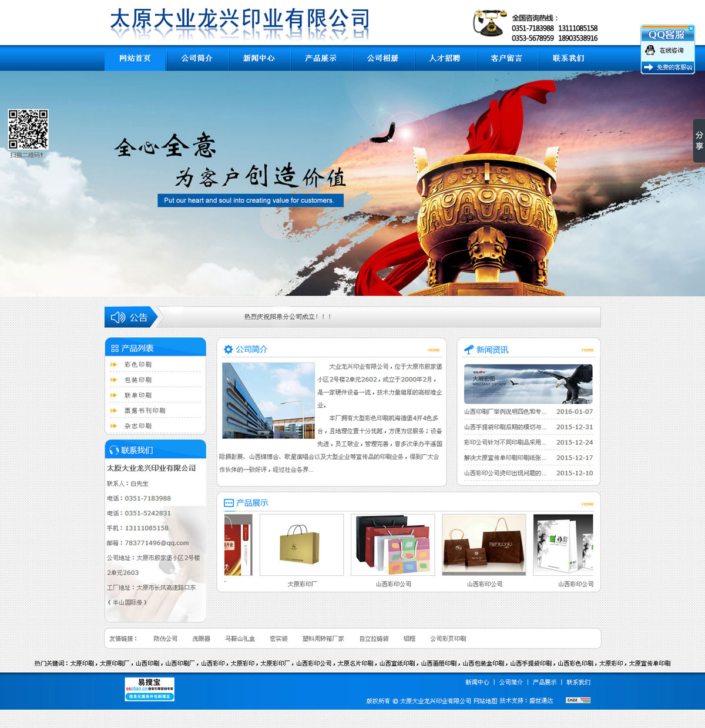Click the 公司简介 gear icon
705x728 pixels.
point(229,349)
